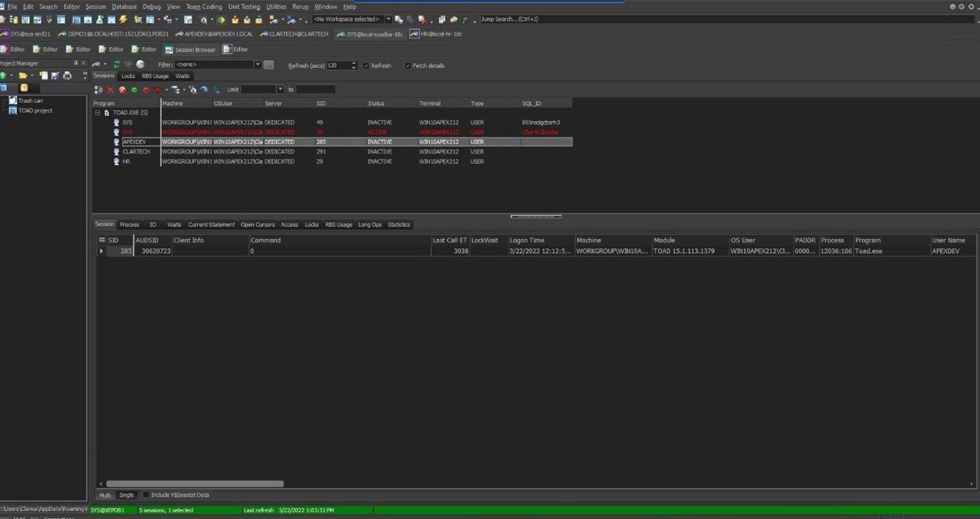This screenshot has height=519, width=980.
Task: Open the Current Statement detail tab
Action: click(211, 225)
